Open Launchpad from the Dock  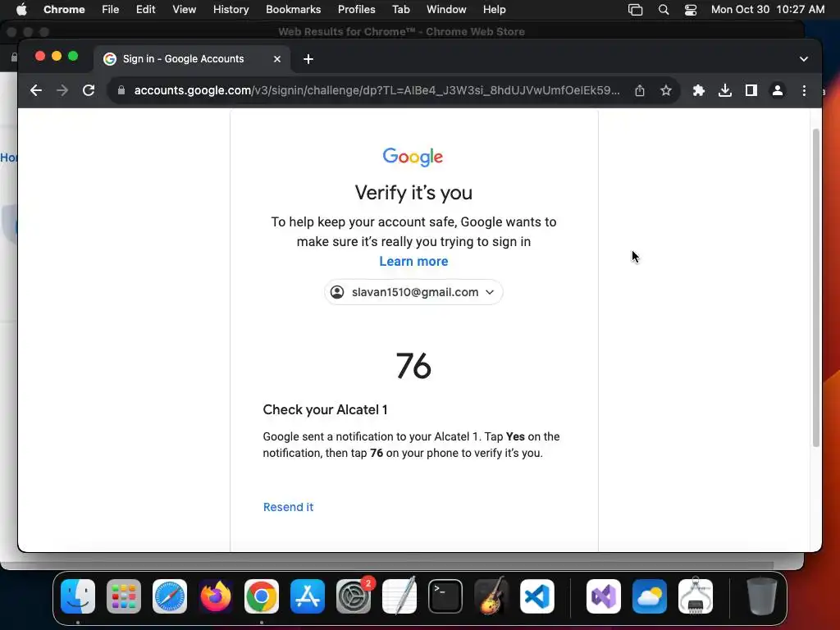pos(124,596)
